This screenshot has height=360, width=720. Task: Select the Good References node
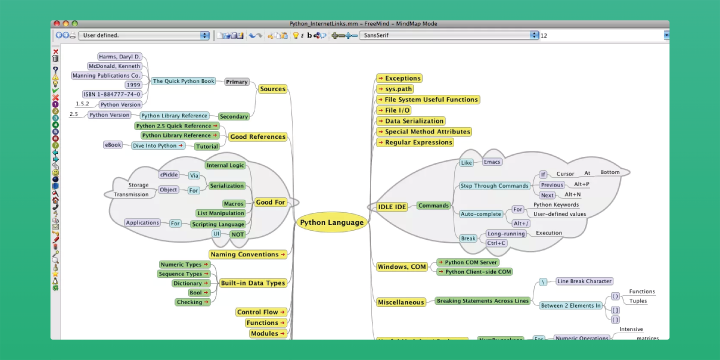tap(258, 137)
